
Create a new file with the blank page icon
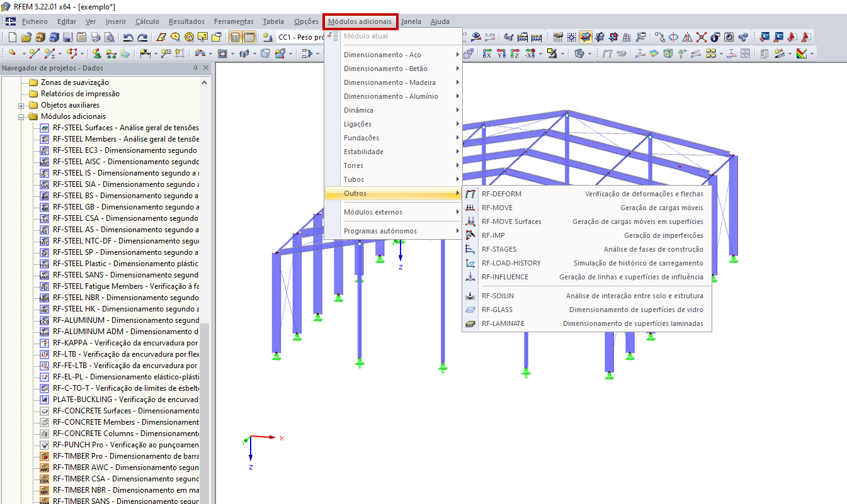click(x=13, y=37)
